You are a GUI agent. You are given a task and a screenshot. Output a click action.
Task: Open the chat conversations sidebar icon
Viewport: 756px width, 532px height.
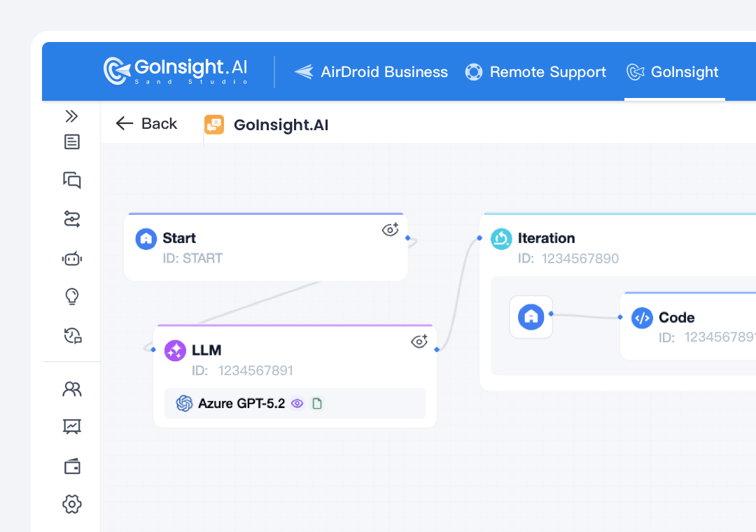(x=71, y=181)
